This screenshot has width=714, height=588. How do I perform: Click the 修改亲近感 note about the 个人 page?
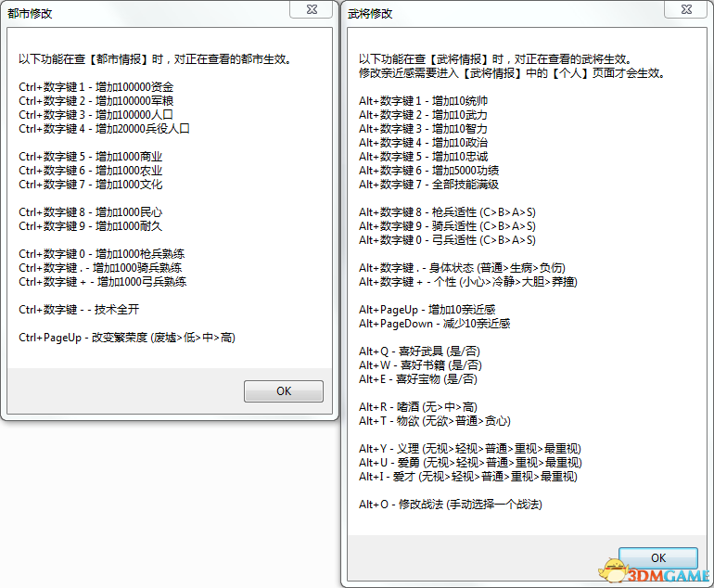tap(513, 73)
